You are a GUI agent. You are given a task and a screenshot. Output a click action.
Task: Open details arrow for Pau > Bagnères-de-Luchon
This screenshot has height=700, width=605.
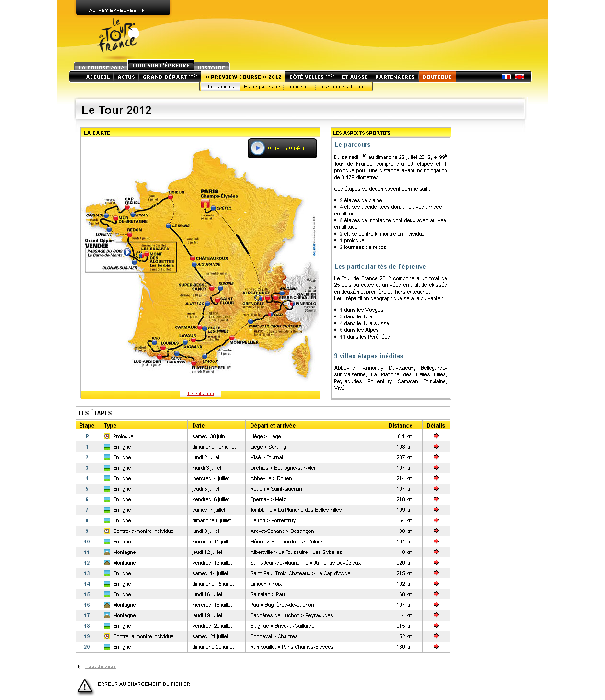(436, 604)
